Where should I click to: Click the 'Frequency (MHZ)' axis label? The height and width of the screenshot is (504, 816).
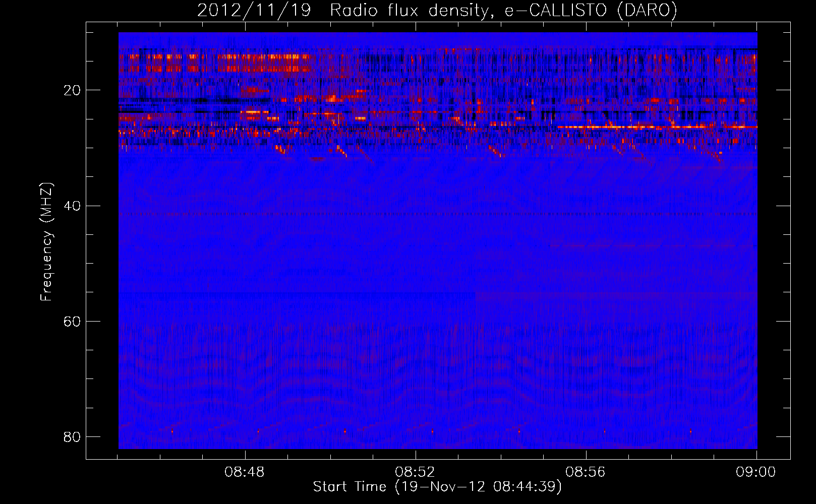coord(46,241)
